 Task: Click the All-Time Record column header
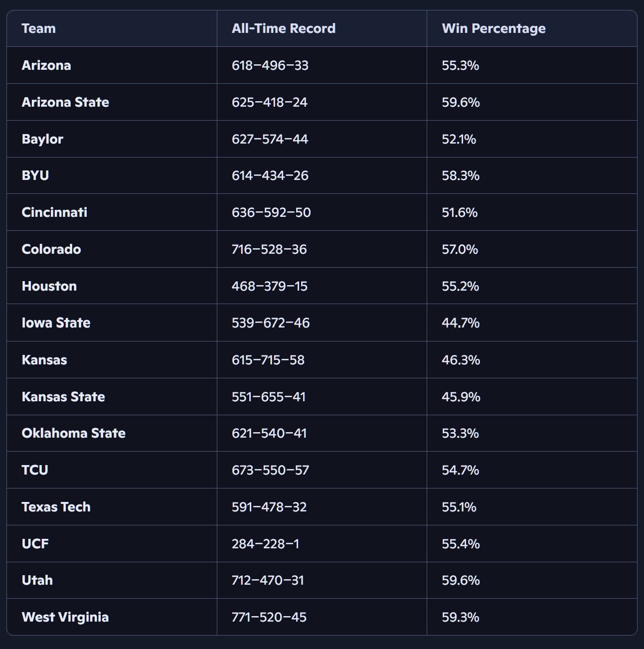(x=283, y=28)
